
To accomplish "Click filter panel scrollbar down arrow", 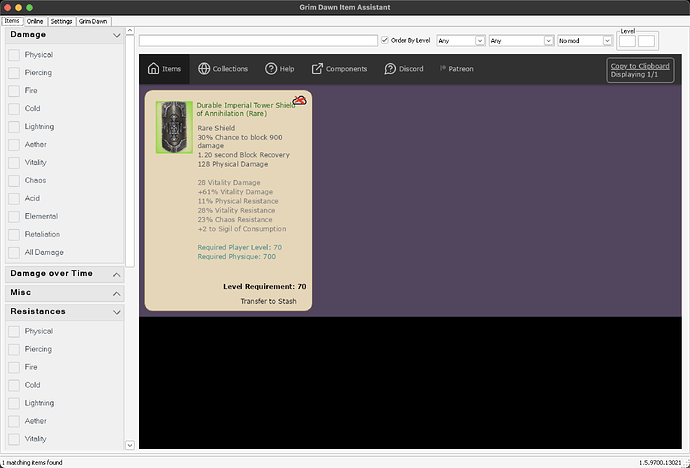I will point(129,445).
